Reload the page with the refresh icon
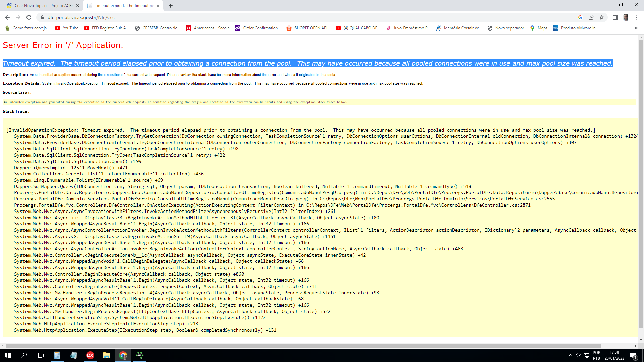The width and height of the screenshot is (644, 362). pos(29,17)
